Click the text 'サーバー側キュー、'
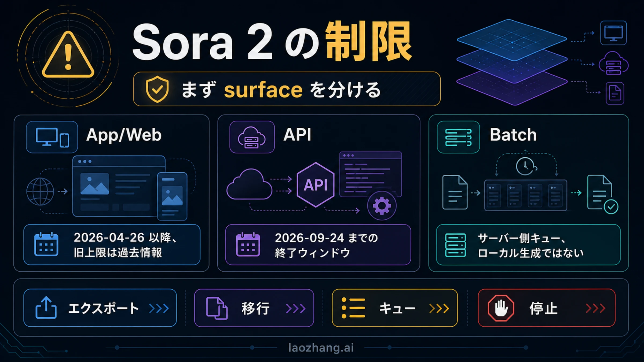The width and height of the screenshot is (644, 362). tap(522, 238)
